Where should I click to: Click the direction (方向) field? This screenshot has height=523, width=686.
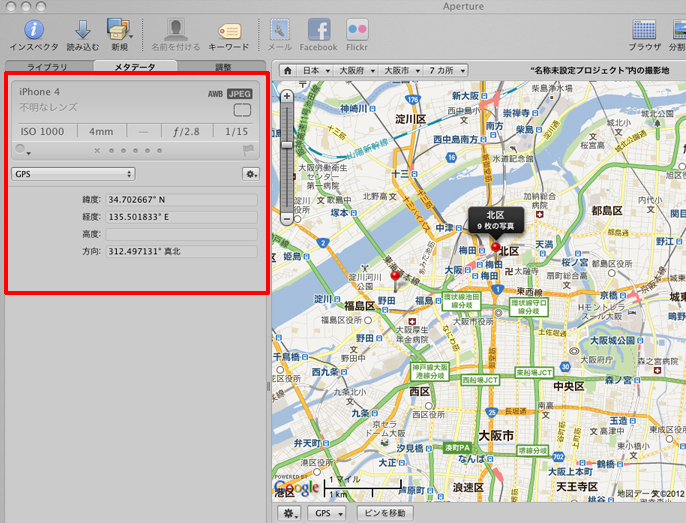tap(182, 252)
